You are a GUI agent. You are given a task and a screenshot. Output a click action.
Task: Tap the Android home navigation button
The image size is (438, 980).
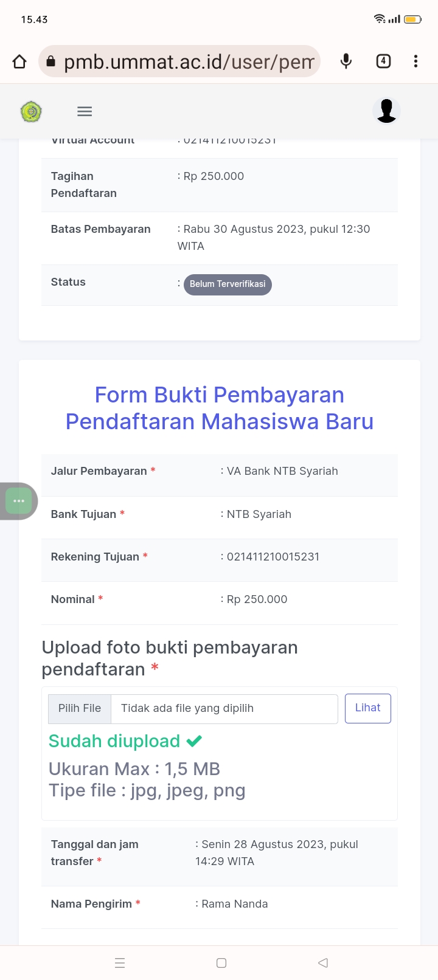(x=221, y=963)
